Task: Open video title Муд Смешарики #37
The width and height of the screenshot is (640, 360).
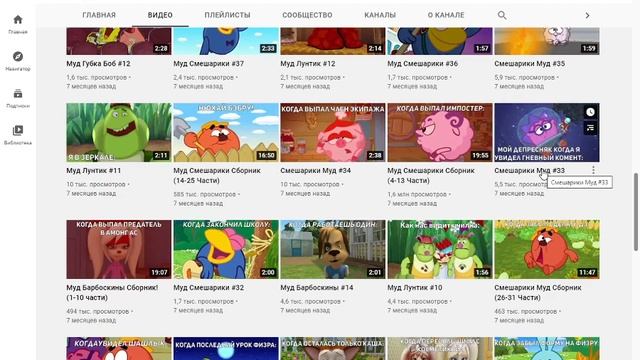Action: pyautogui.click(x=209, y=64)
